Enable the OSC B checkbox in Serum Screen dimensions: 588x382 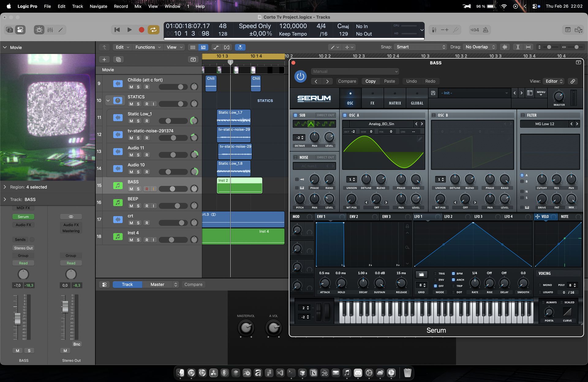click(x=433, y=115)
